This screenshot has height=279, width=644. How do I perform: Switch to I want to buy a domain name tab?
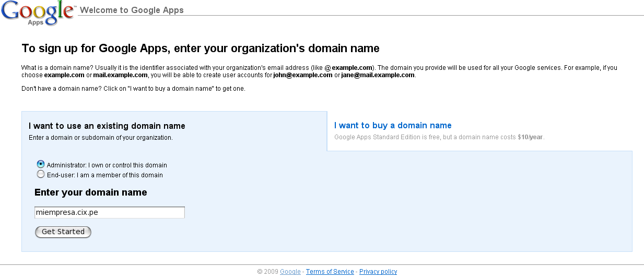[x=393, y=125]
